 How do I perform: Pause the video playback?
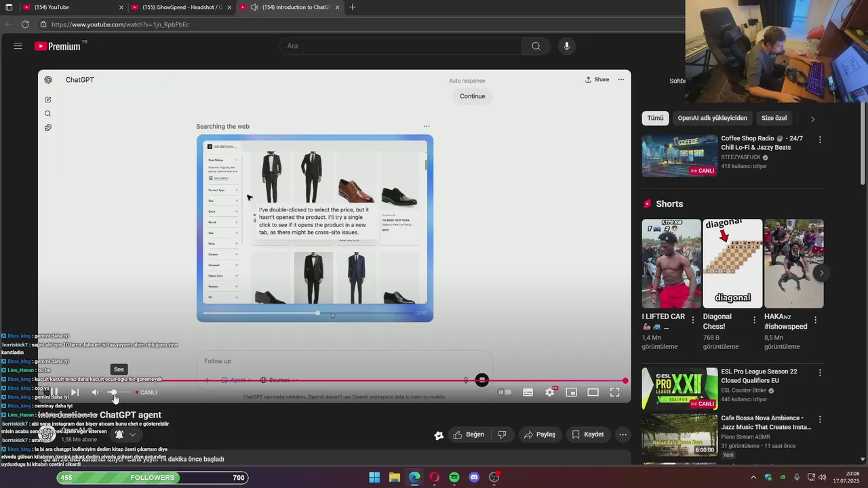tap(54, 392)
